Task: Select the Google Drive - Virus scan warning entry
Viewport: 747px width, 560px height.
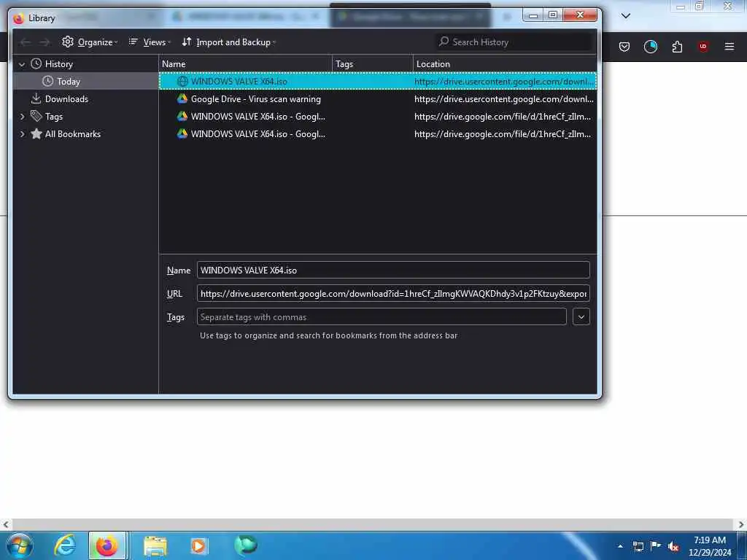Action: pyautogui.click(x=378, y=99)
